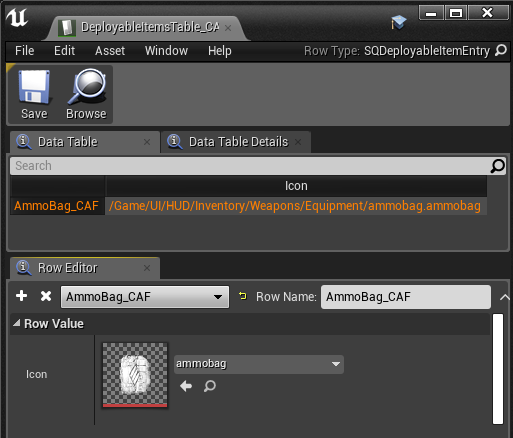Save the data table asset

pyautogui.click(x=34, y=95)
